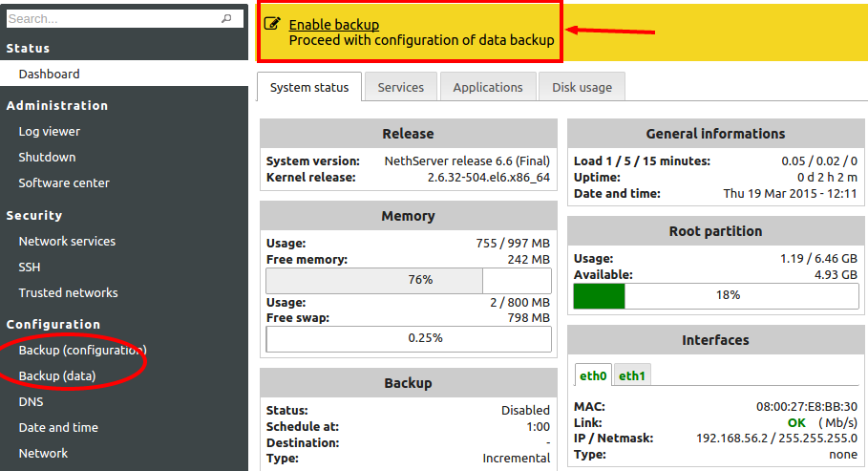Click root usage value 1.19 / 6.46 GB
868x471 pixels.
818,258
